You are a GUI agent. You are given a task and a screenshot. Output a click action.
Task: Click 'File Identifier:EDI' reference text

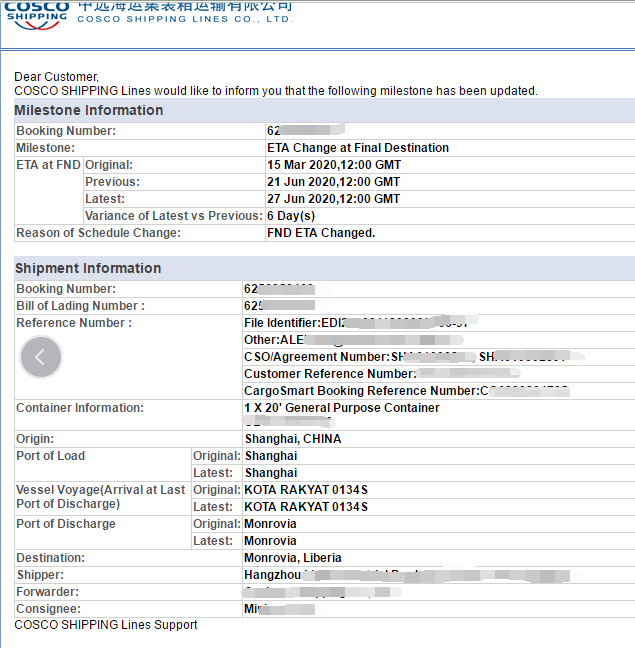[x=294, y=323]
